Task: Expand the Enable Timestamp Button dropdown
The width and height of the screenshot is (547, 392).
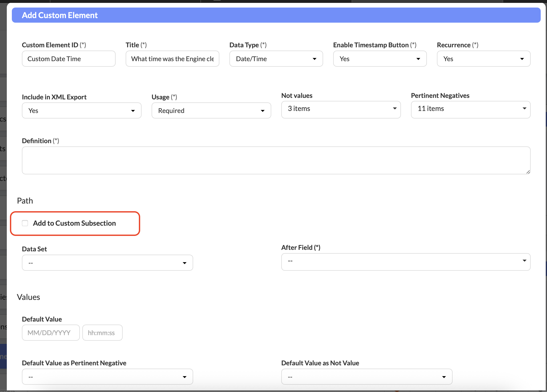Action: tap(380, 59)
